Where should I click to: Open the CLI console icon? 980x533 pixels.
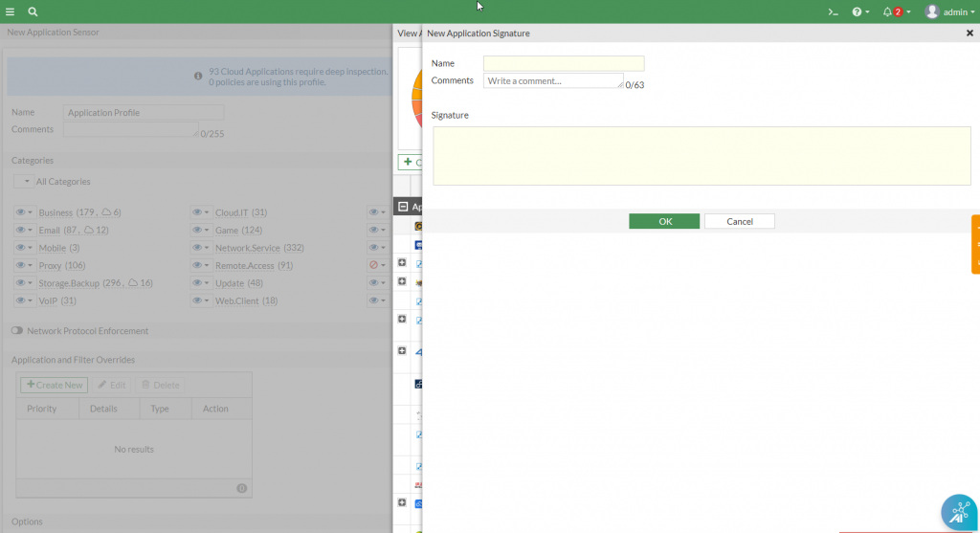pos(834,11)
